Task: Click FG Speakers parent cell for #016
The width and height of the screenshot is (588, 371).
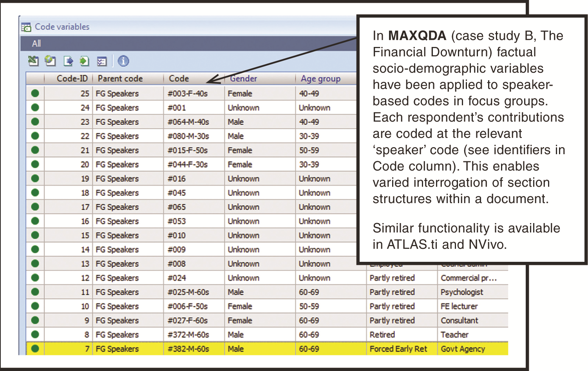Action: pyautogui.click(x=128, y=178)
